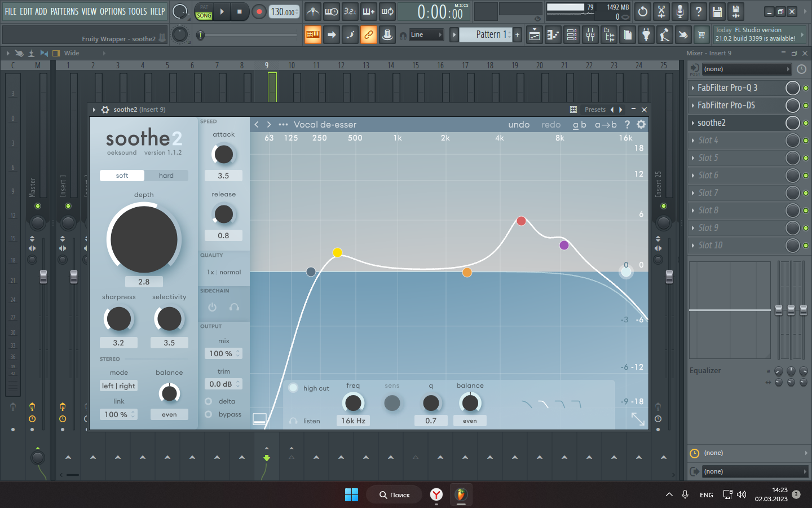Click the soothe2 previous preset arrow

[x=257, y=125]
